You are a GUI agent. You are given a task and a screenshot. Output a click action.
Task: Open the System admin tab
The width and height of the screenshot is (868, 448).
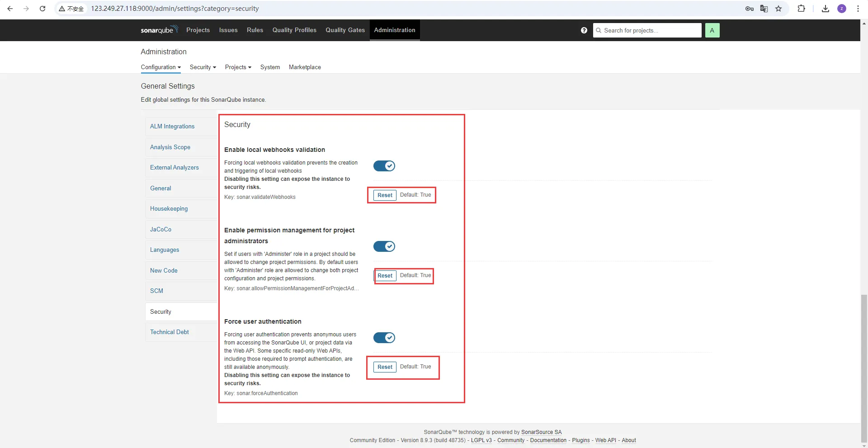270,67
